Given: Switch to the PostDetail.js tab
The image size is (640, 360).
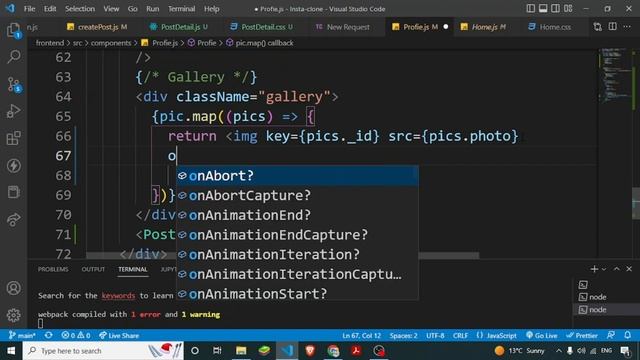Looking at the screenshot, I should (x=180, y=27).
